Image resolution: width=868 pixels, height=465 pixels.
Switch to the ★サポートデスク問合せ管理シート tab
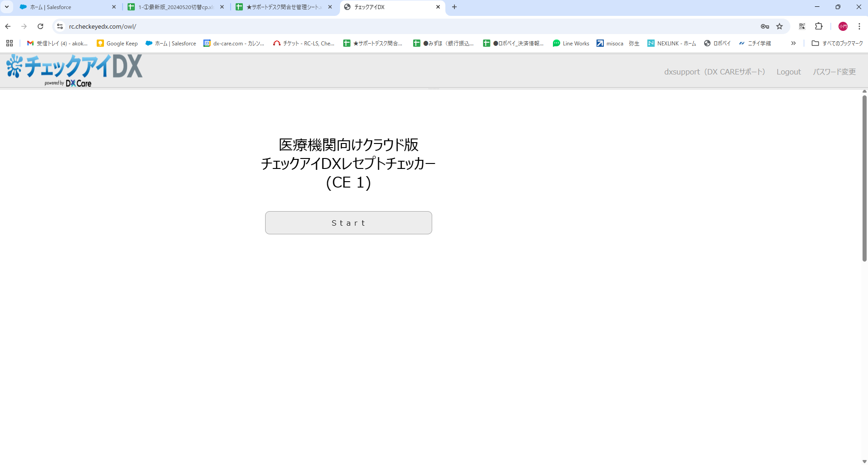pyautogui.click(x=284, y=7)
